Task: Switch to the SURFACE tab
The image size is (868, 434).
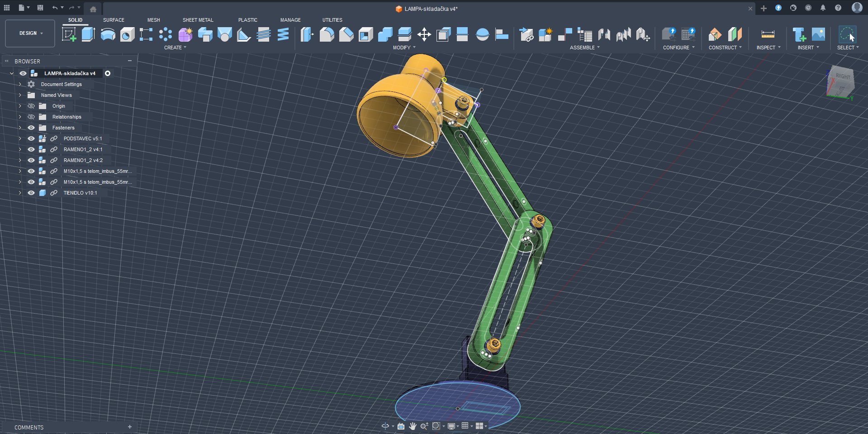Action: click(114, 20)
